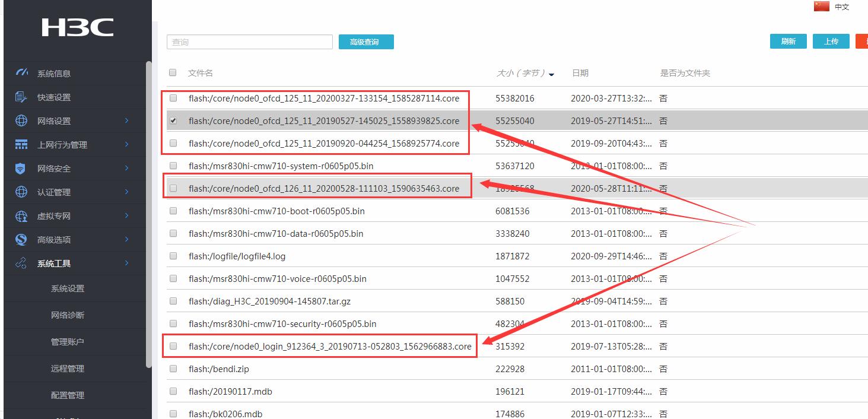Screen dimensions: 868x419
Task: Sort by 大小（字节）column arrow
Action: 552,74
